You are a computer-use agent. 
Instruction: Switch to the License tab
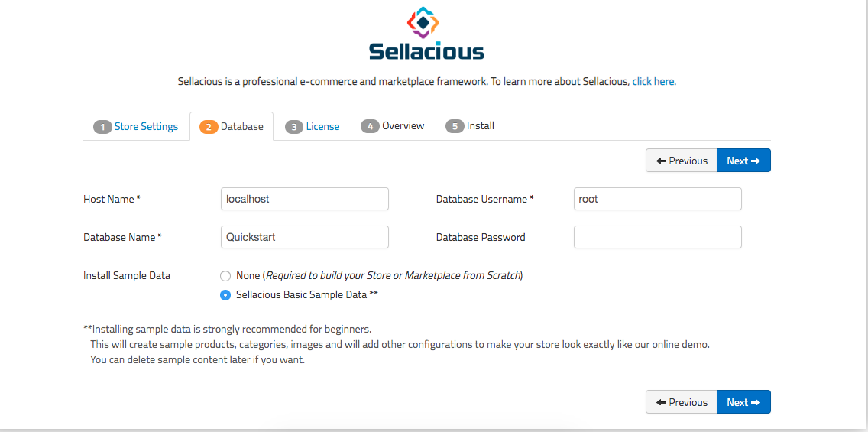(x=322, y=126)
